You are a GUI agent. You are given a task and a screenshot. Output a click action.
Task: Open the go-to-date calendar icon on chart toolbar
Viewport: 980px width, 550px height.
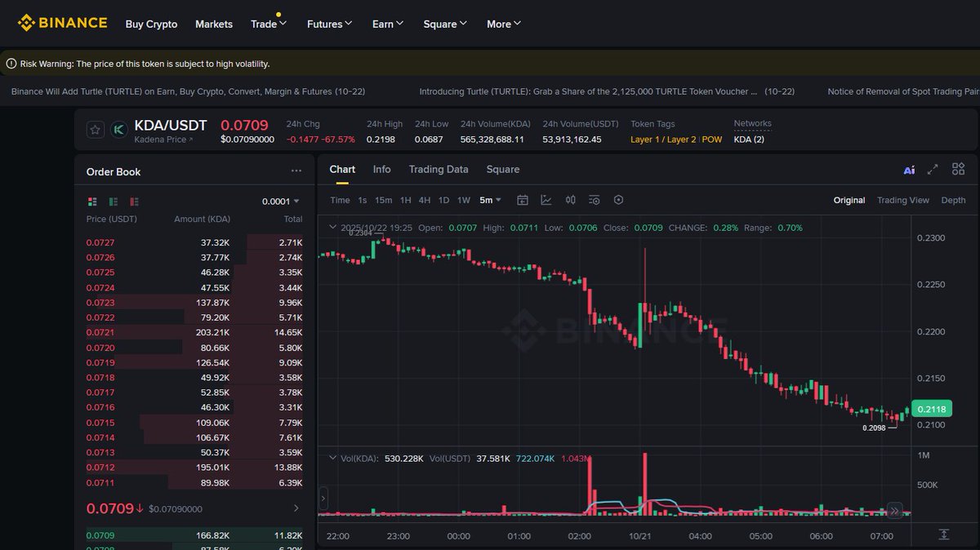coord(523,200)
